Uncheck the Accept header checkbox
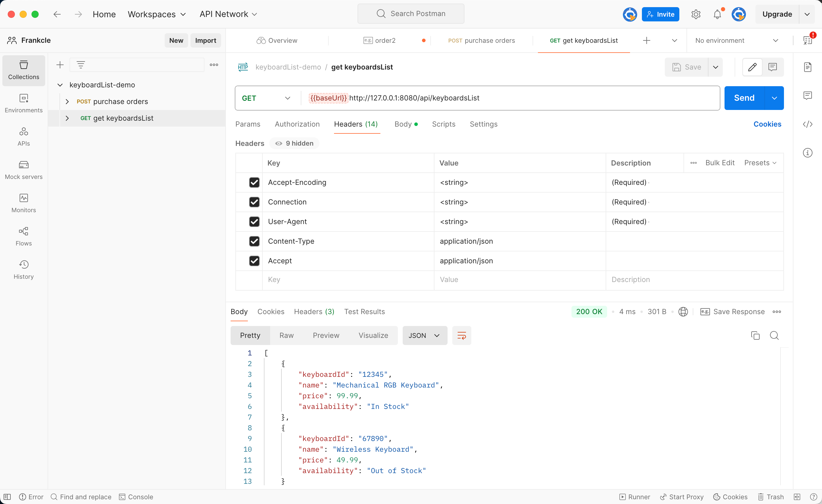The image size is (822, 504). click(254, 261)
